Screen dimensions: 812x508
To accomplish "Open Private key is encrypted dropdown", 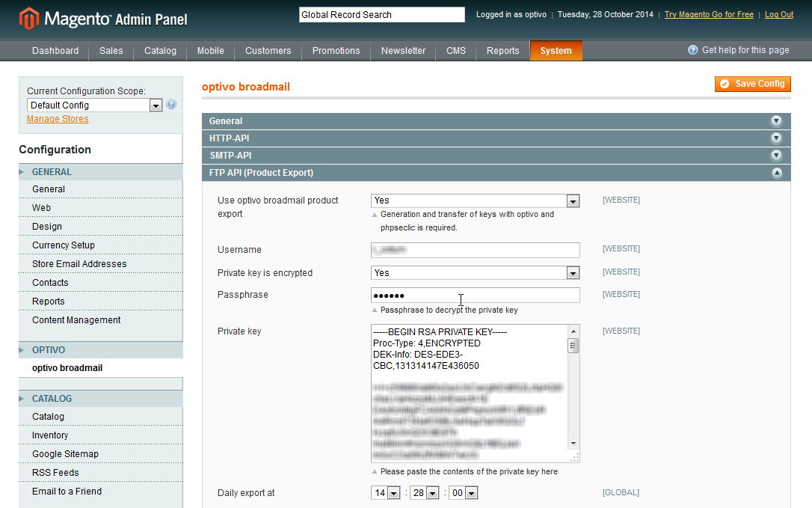I will [x=476, y=272].
